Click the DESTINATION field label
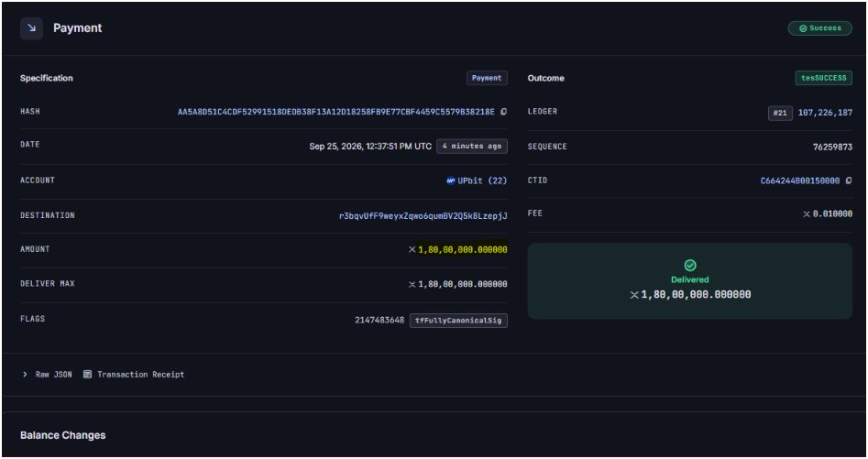 coord(48,215)
